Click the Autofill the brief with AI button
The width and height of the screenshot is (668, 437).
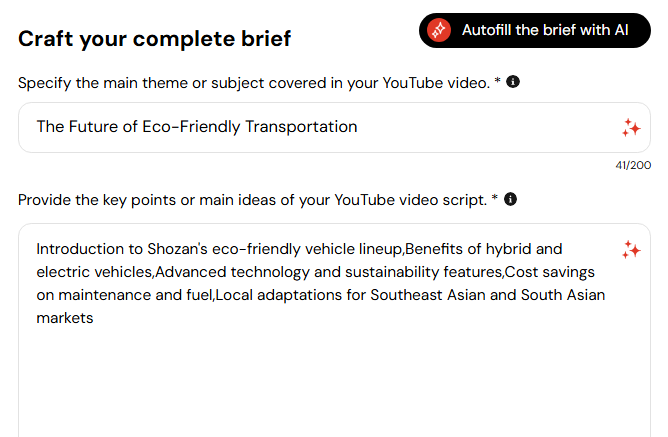pos(535,30)
